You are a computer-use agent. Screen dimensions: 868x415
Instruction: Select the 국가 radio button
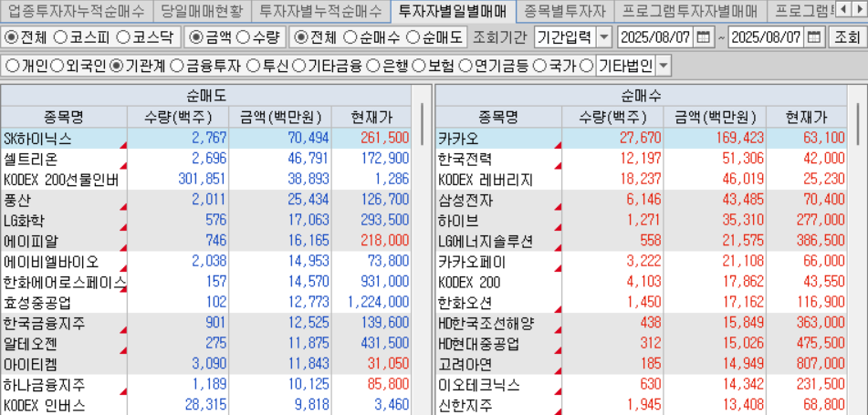[539, 67]
